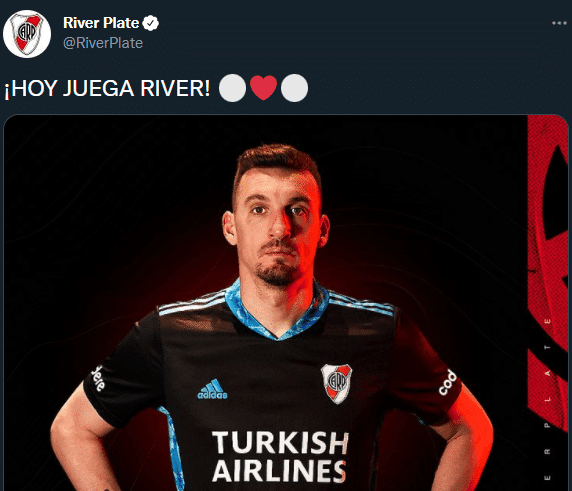Open the @RiverPlate handle link

tap(103, 43)
